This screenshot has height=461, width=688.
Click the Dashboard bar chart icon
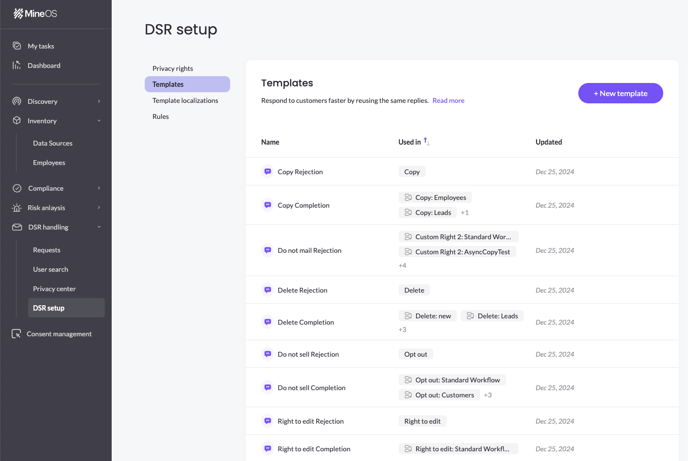click(17, 65)
